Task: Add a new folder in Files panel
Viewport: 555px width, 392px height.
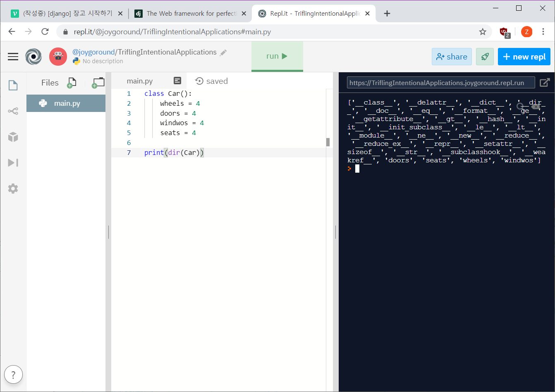Action: click(98, 83)
